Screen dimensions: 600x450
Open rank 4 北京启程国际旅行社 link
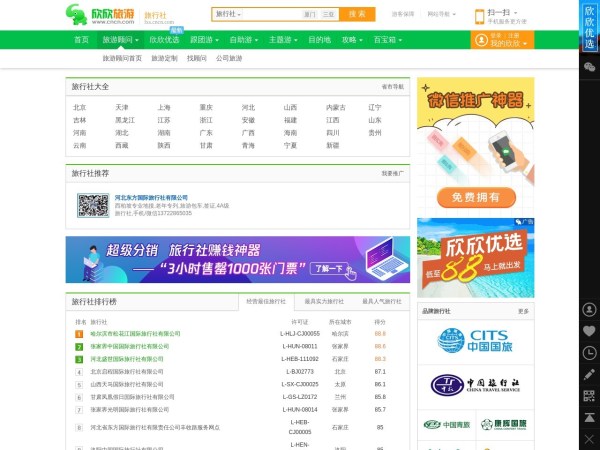click(x=127, y=372)
